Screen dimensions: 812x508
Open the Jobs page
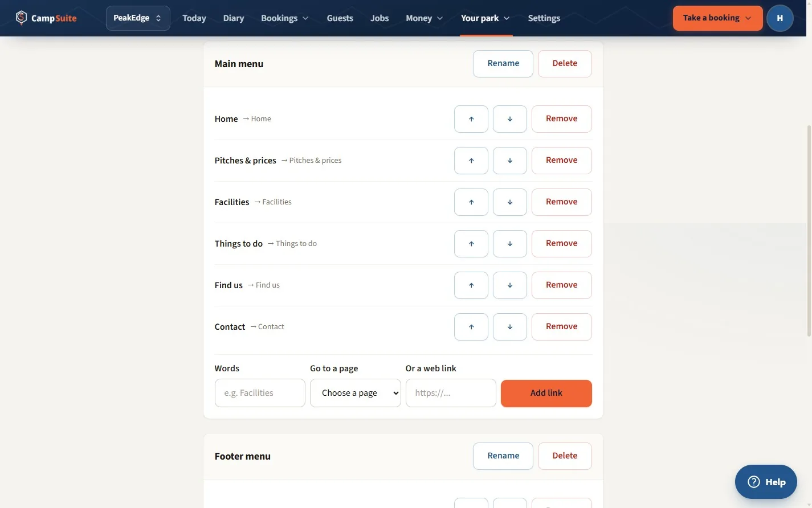pos(380,18)
